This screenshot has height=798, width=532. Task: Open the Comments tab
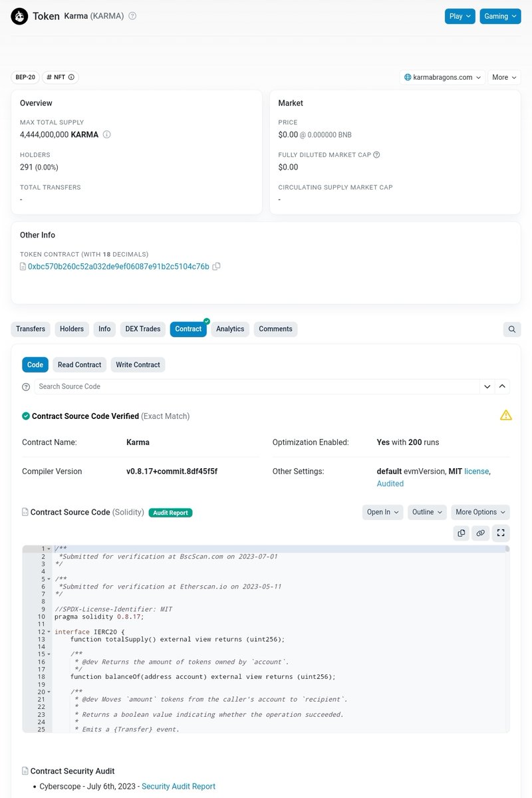[275, 329]
